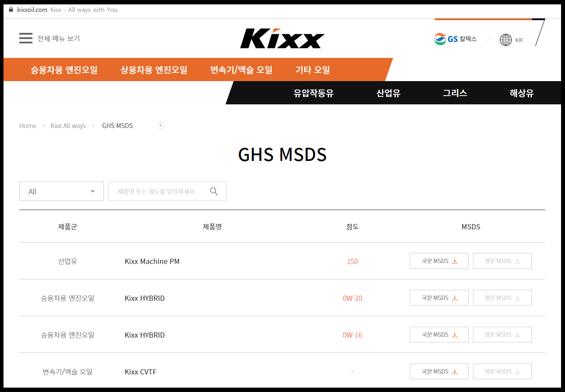
Task: Click the 제품군 column header
Action: [x=68, y=227]
